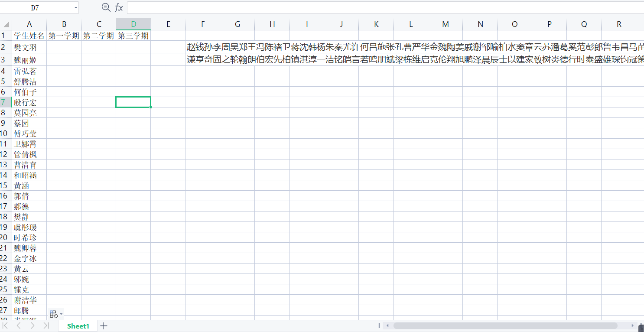Select the cell with name 时希珍
644x332 pixels.
(x=29, y=238)
